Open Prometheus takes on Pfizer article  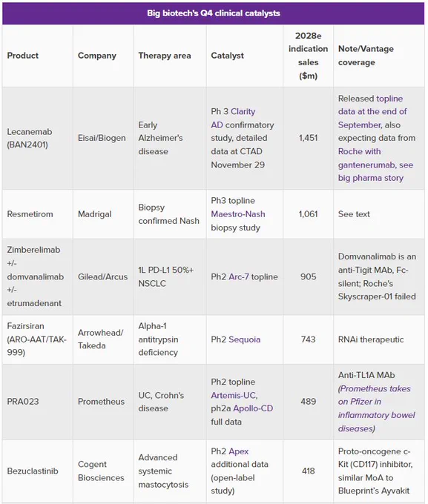point(377,408)
